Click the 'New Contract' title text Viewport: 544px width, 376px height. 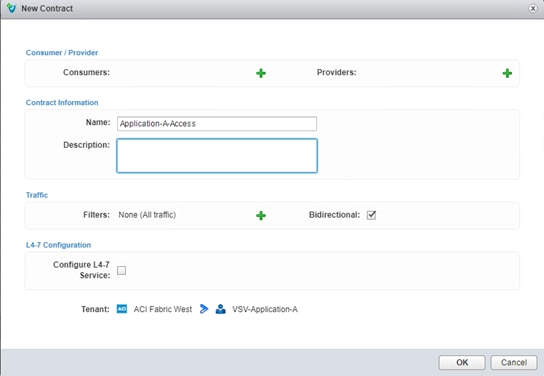[x=47, y=8]
